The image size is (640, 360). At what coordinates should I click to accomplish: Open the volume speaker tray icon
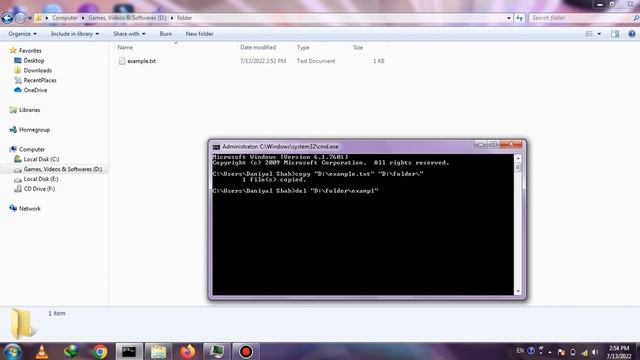pos(595,352)
